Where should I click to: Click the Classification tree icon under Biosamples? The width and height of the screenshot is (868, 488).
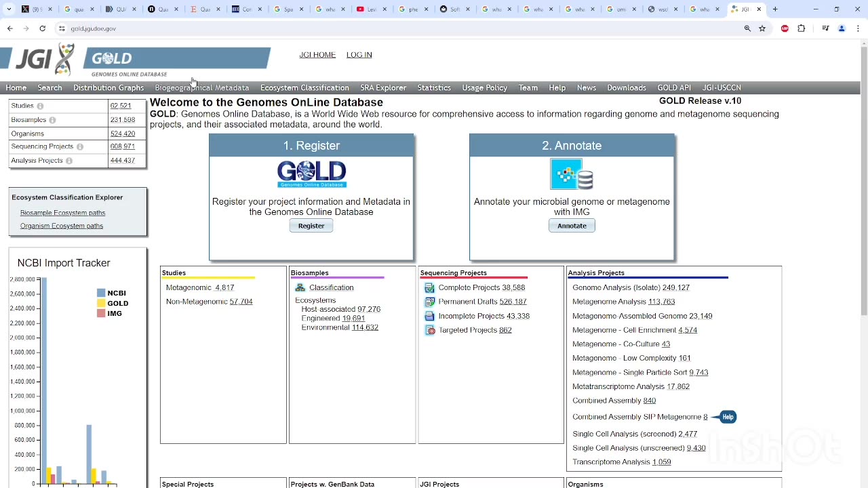[x=300, y=288]
